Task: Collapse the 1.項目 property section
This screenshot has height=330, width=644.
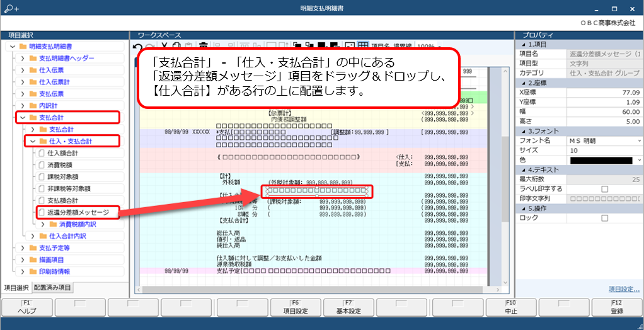Action: [522, 44]
